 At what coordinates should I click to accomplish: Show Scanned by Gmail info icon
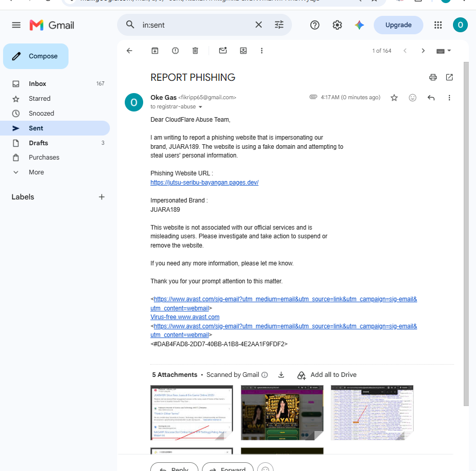click(265, 375)
